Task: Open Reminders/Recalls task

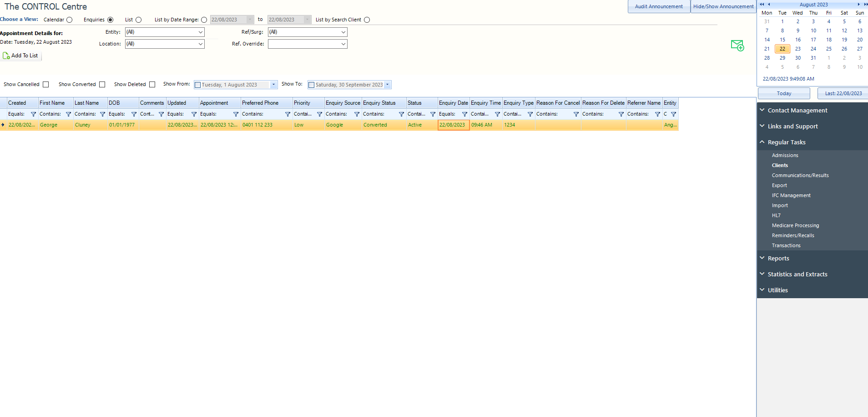Action: coord(793,235)
